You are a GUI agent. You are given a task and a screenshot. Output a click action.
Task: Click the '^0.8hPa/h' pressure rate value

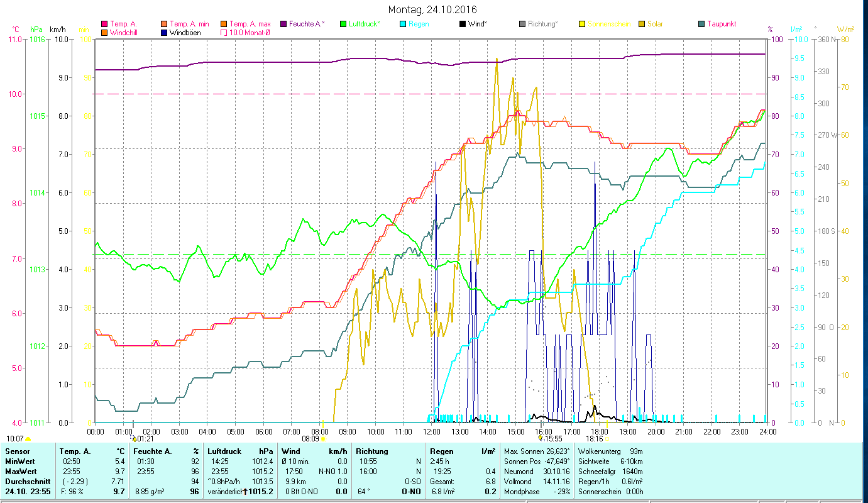click(x=224, y=482)
